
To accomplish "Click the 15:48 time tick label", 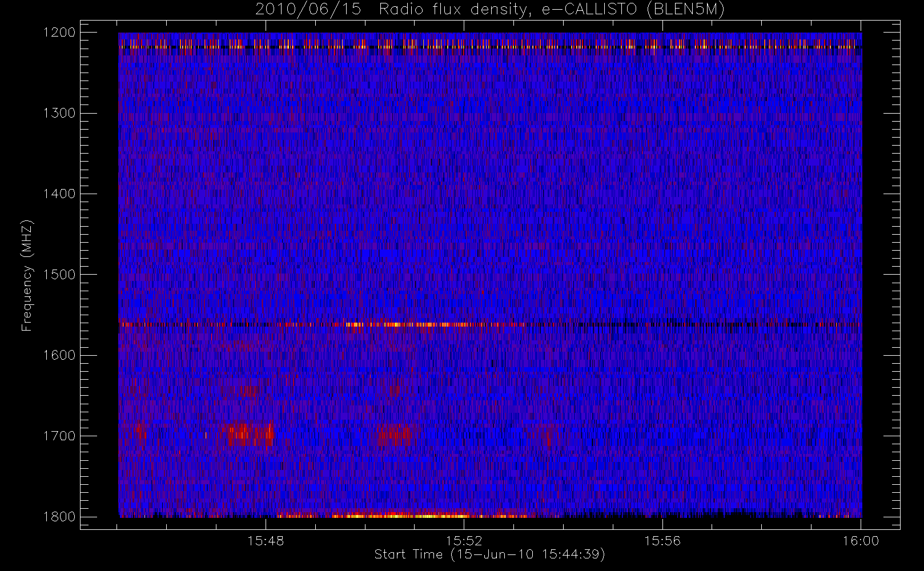I will point(266,541).
